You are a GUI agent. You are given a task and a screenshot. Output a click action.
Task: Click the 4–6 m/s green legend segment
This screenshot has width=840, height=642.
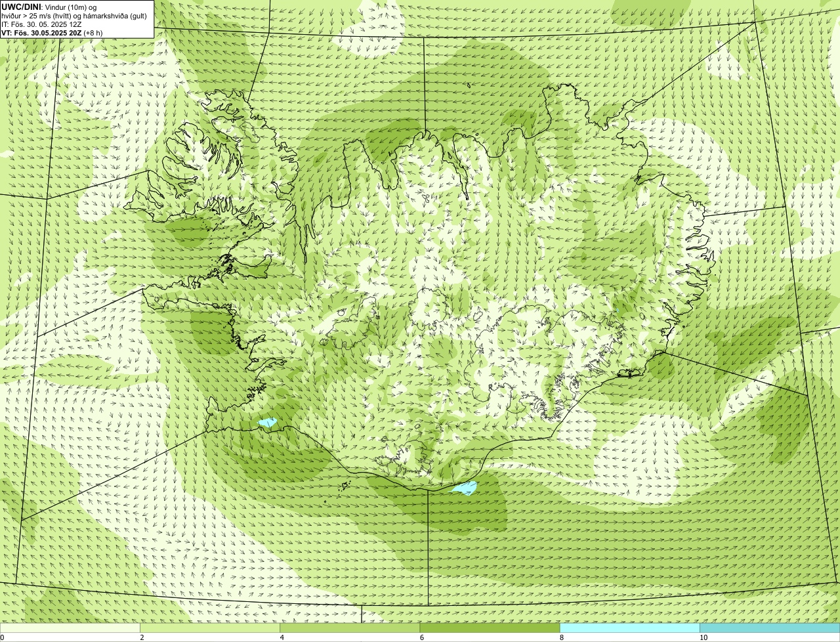pos(350,628)
